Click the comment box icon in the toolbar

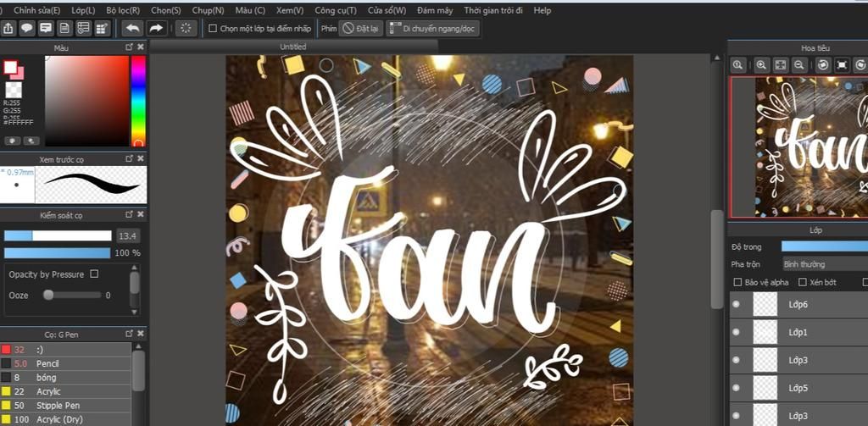point(46,28)
